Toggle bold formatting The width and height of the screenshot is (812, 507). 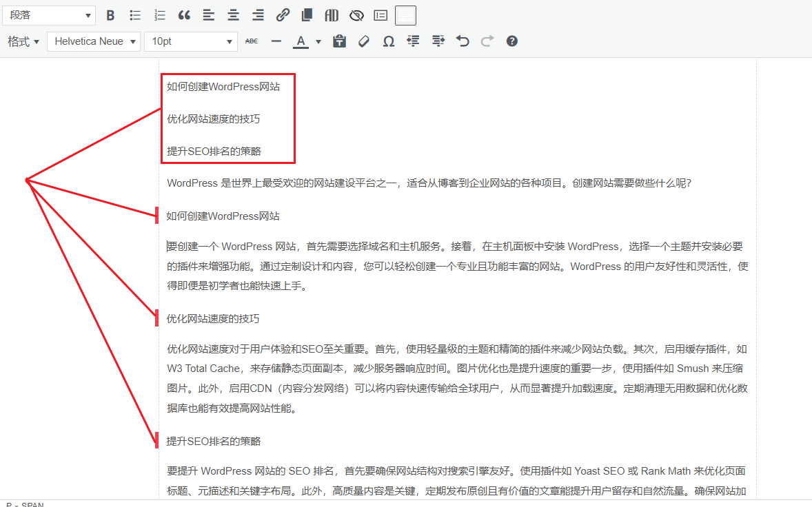click(110, 14)
